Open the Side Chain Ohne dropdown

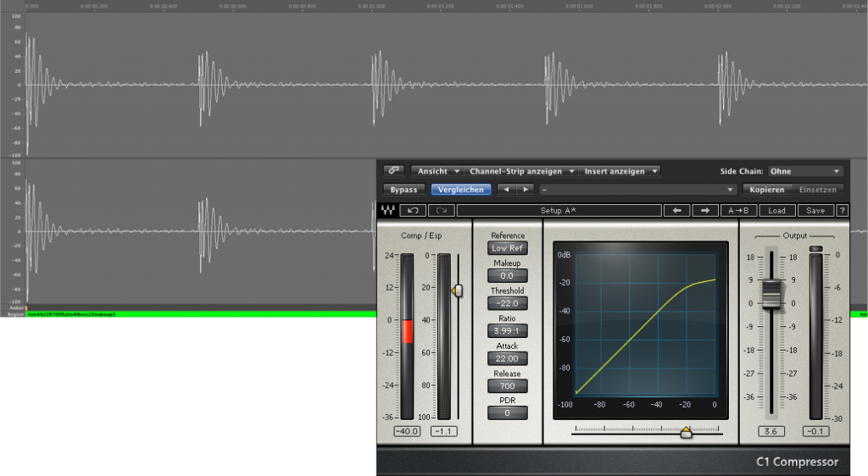(x=805, y=171)
